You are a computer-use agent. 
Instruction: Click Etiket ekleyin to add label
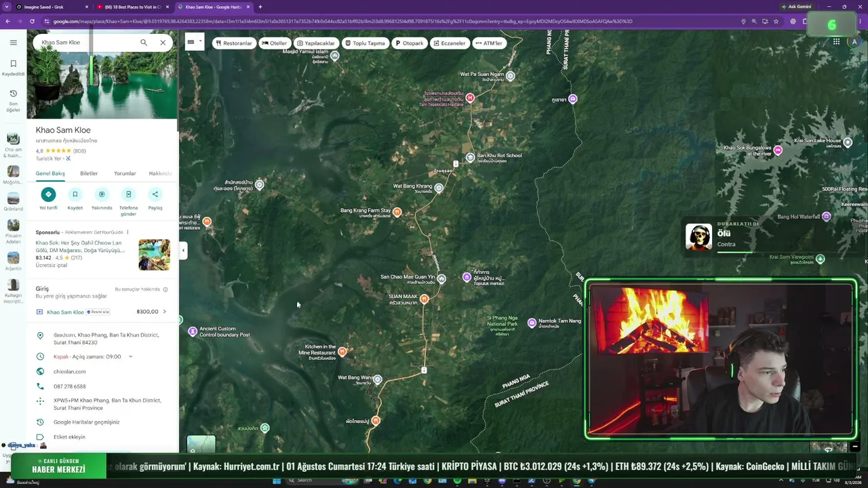click(x=69, y=437)
